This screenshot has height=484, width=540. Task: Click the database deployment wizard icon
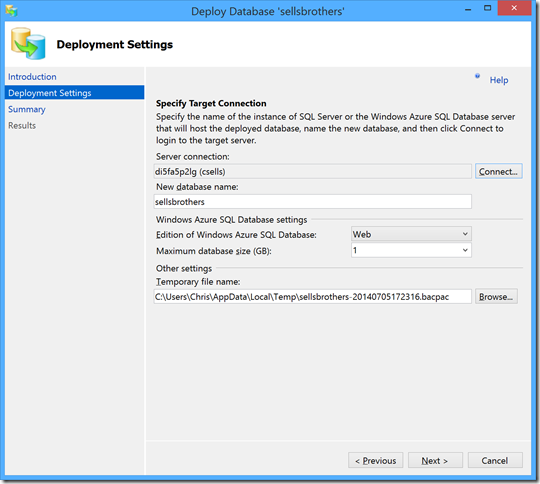pos(28,44)
